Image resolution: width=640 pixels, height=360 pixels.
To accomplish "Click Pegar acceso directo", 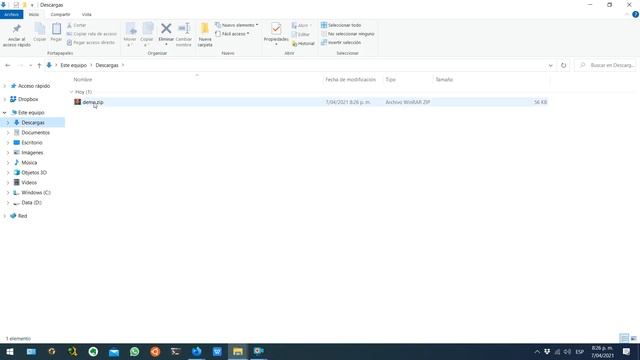I will pyautogui.click(x=91, y=42).
